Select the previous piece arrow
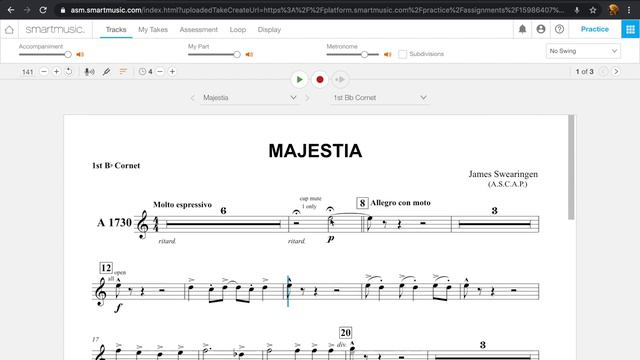The width and height of the screenshot is (640, 360). (x=192, y=98)
